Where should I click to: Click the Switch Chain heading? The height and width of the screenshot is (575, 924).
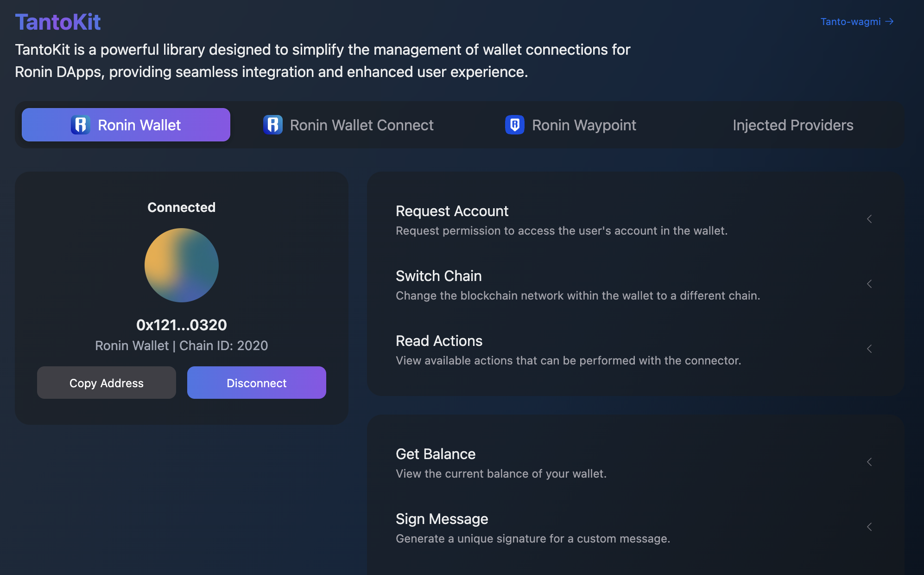[x=439, y=276]
